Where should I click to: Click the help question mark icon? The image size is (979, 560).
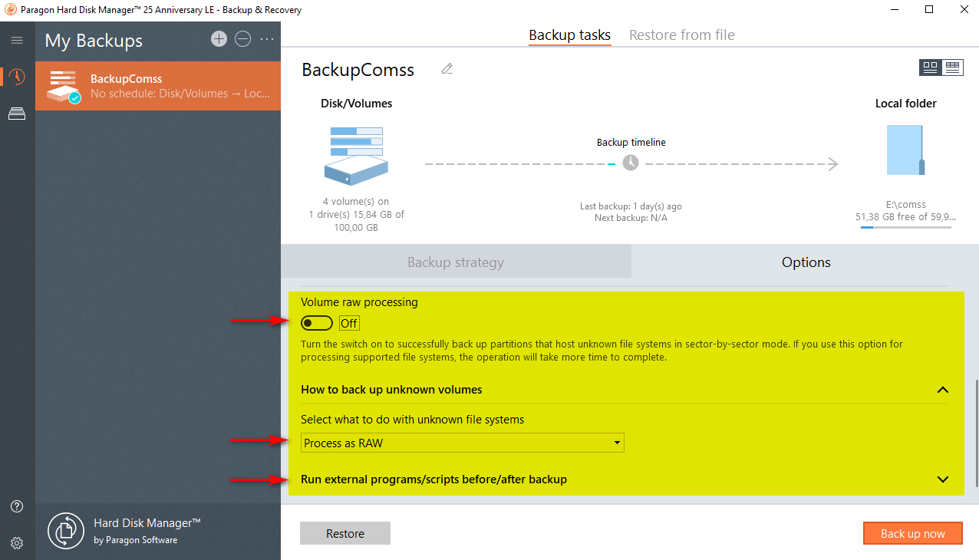17,506
